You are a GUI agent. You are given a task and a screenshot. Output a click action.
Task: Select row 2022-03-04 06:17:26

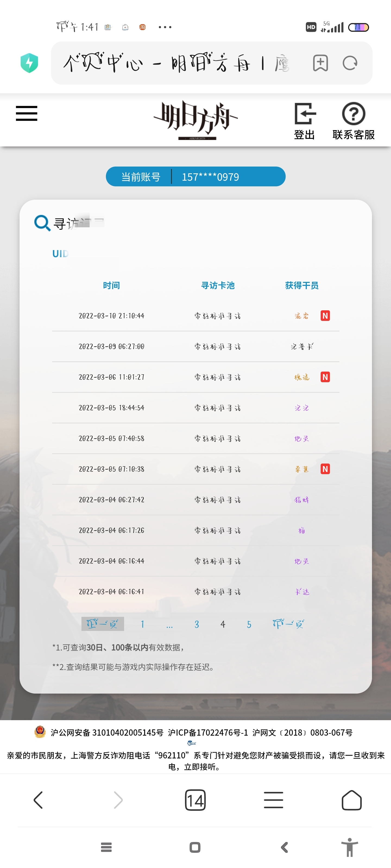click(196, 530)
